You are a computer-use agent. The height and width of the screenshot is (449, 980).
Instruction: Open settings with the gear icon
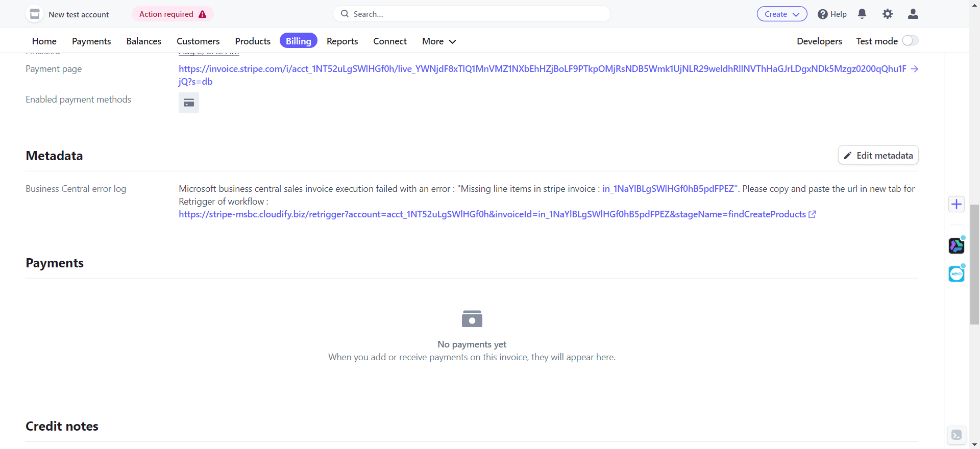(888, 14)
